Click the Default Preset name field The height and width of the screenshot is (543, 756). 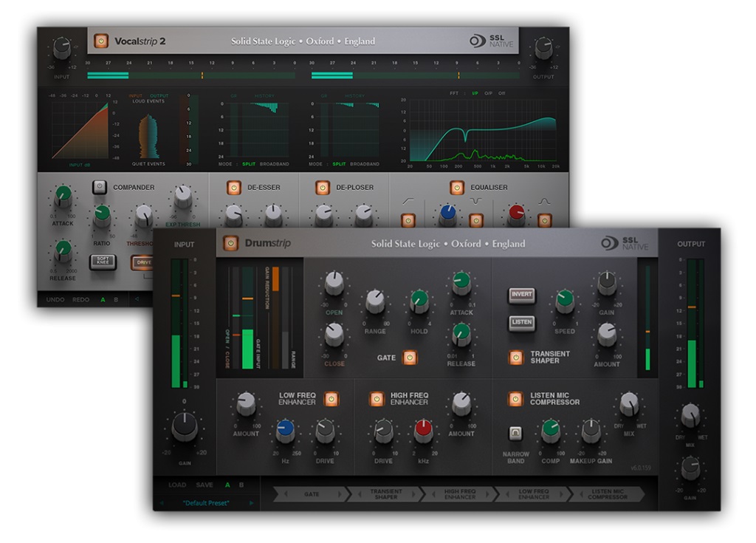pyautogui.click(x=206, y=503)
